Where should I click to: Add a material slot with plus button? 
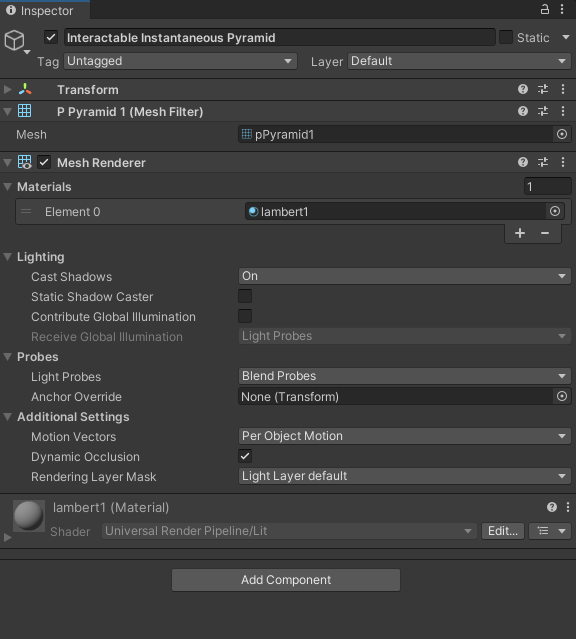pyautogui.click(x=520, y=233)
